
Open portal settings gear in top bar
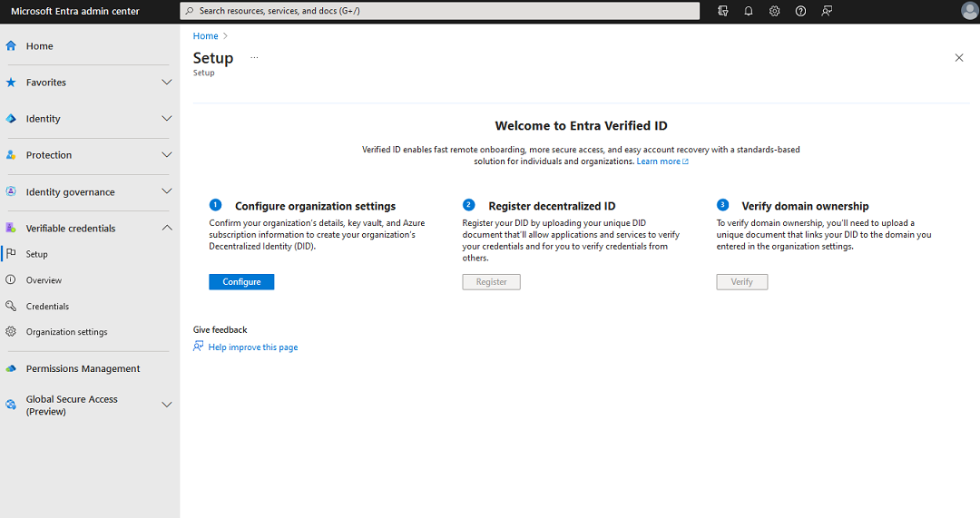[774, 11]
